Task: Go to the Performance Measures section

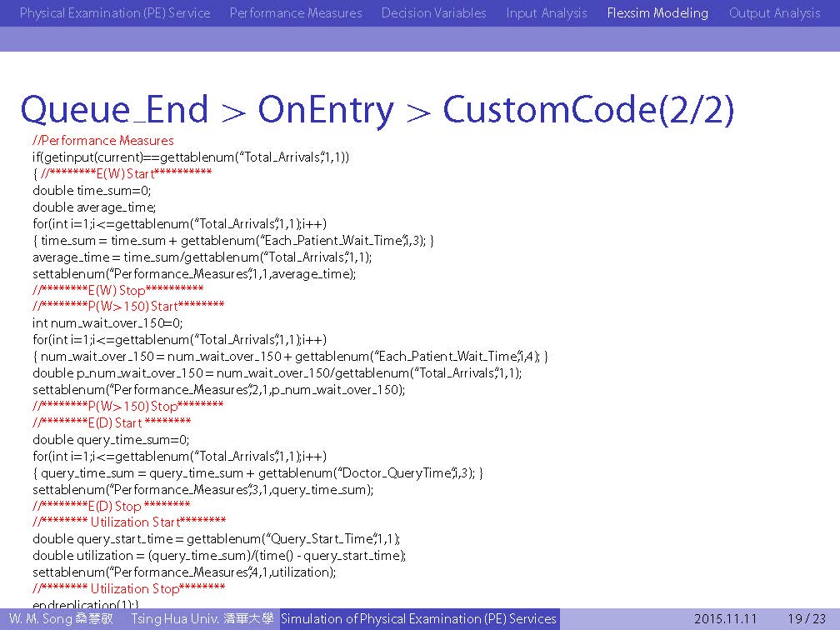Action: pyautogui.click(x=296, y=13)
